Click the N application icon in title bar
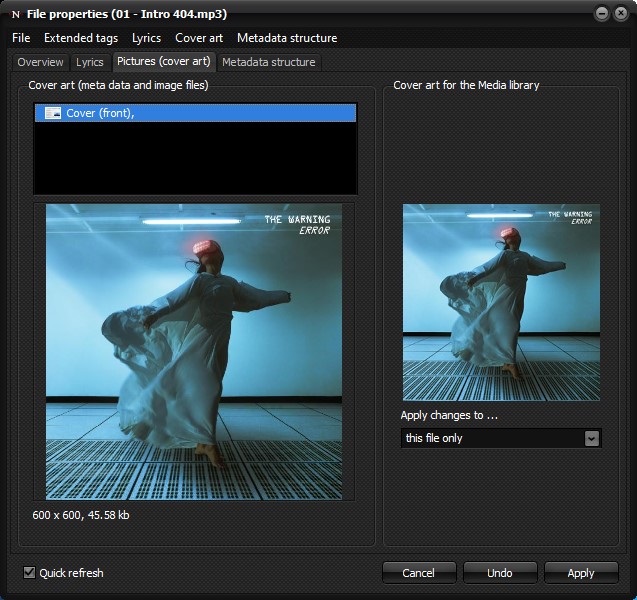637x600 pixels. (15, 13)
